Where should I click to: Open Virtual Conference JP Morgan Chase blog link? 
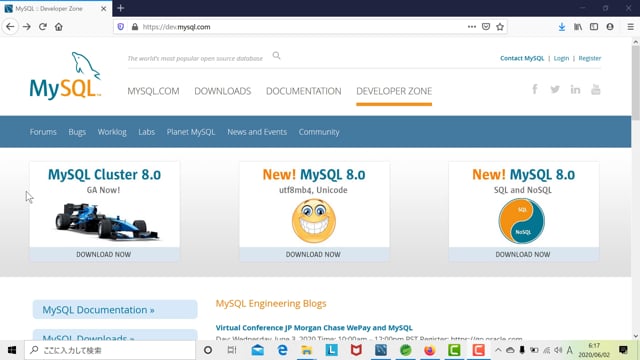pos(314,327)
